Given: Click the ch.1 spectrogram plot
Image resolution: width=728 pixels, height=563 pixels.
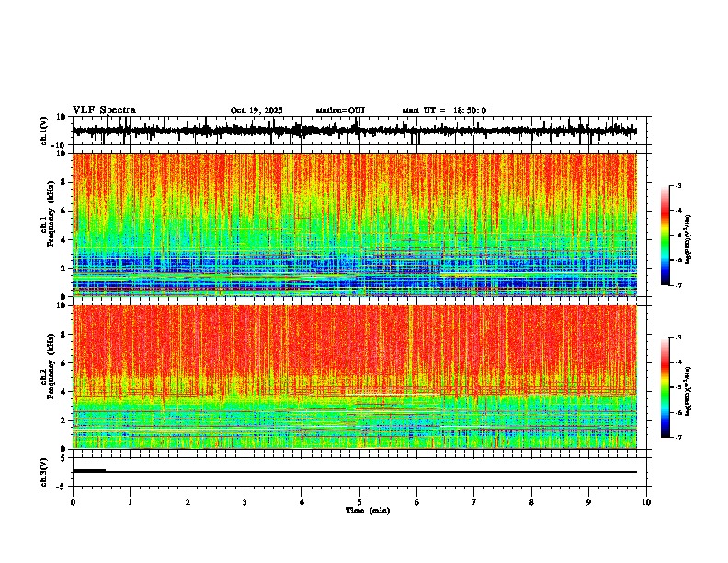Looking at the screenshot, I should coord(355,224).
